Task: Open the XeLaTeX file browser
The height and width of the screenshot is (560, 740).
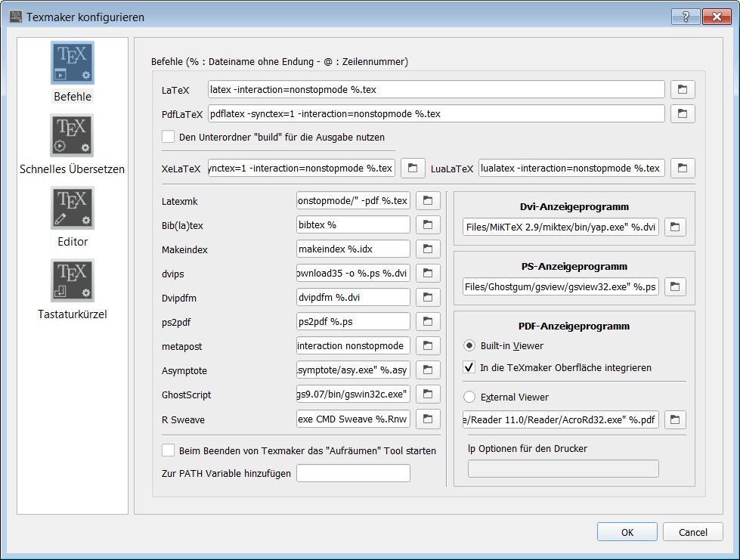Action: click(412, 168)
